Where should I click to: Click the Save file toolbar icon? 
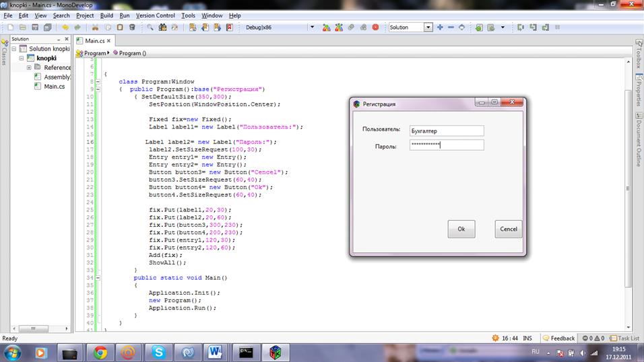(x=36, y=28)
